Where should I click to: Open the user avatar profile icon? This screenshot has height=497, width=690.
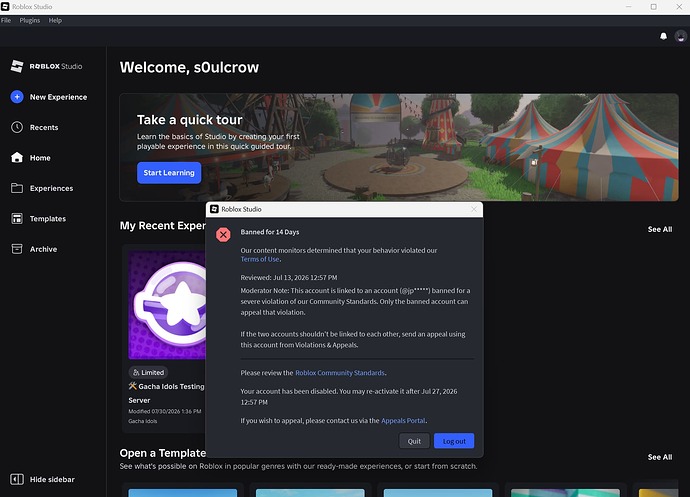click(x=680, y=36)
